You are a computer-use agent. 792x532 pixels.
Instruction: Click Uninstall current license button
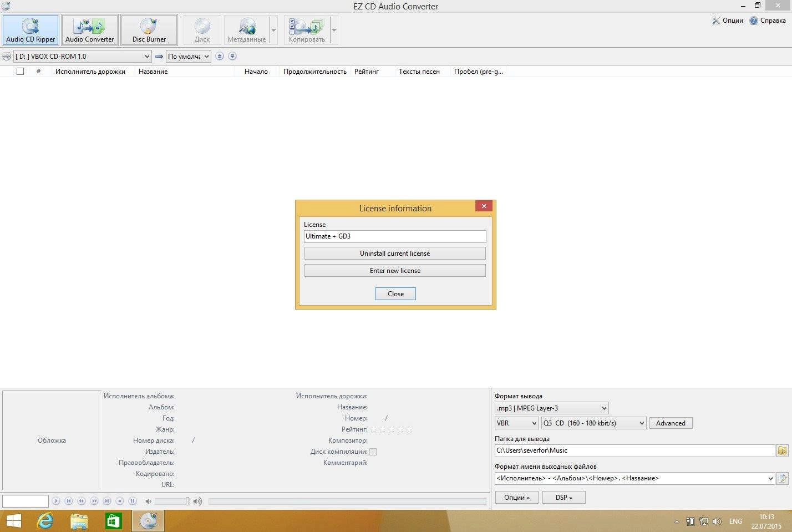coord(395,254)
